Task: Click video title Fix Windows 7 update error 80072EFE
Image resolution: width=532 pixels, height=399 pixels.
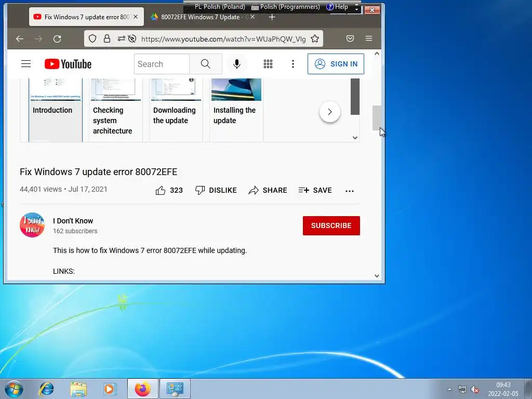Action: [x=98, y=171]
